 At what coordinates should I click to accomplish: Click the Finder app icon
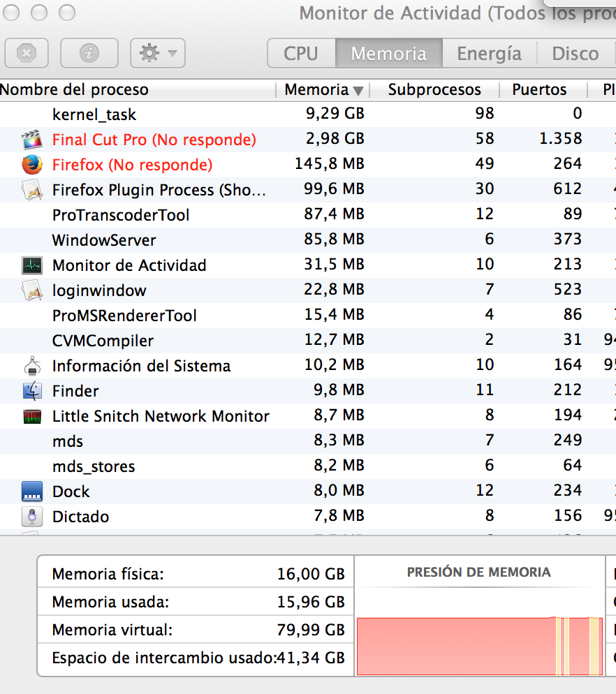(x=32, y=391)
